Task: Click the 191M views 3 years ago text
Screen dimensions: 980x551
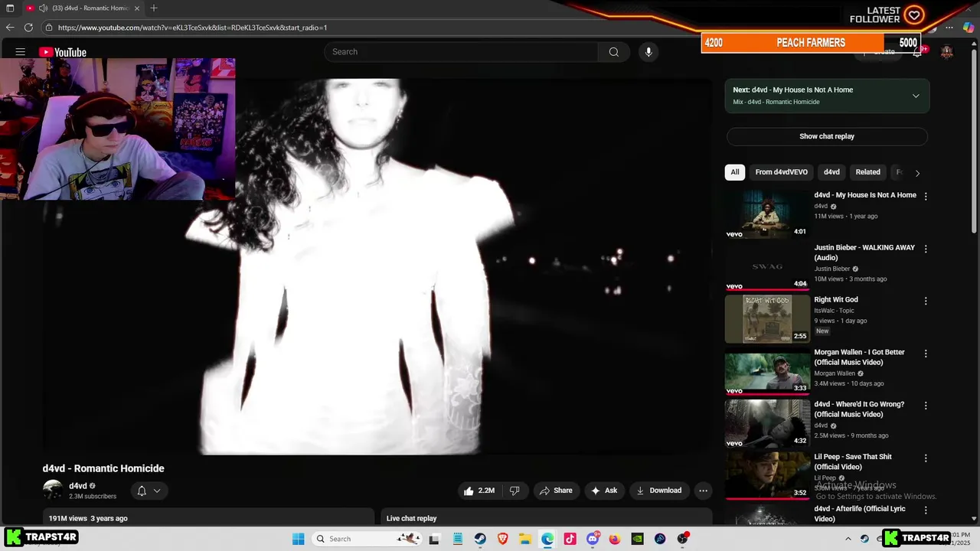Action: tap(88, 518)
